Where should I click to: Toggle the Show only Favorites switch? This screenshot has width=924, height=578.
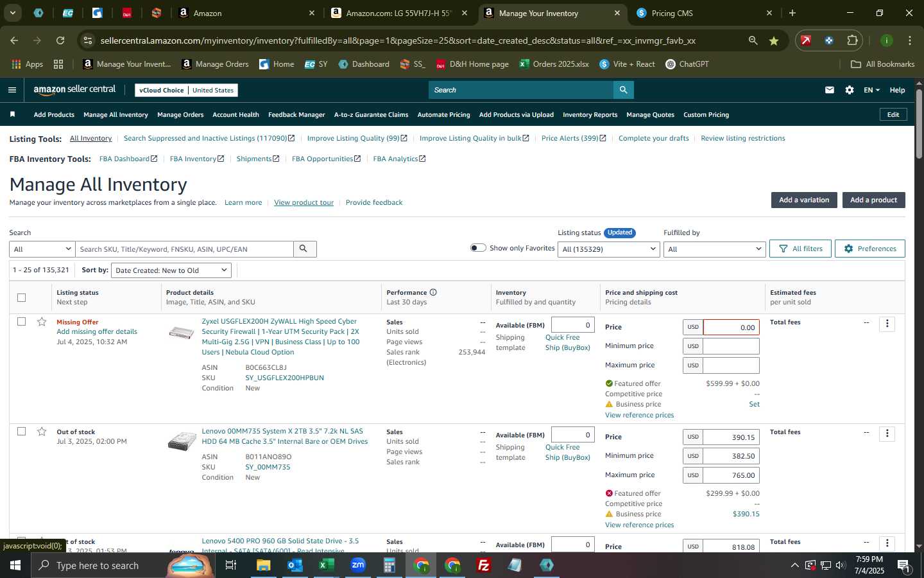point(478,248)
